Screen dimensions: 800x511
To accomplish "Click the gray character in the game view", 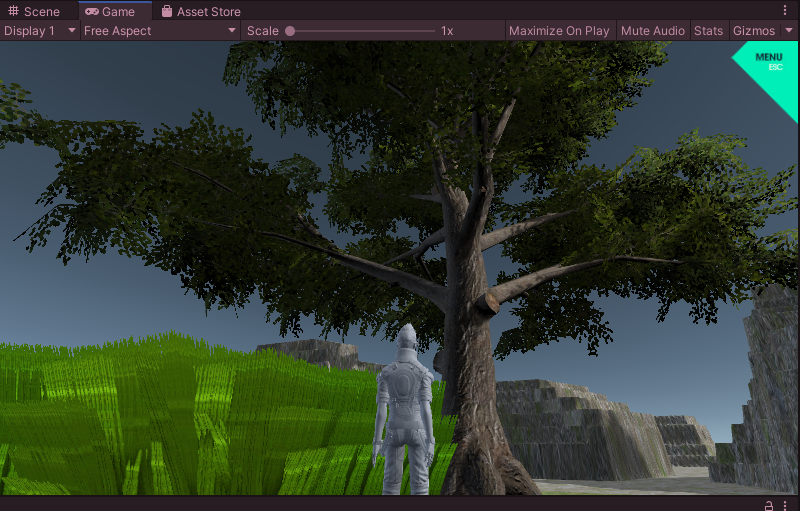I will point(405,409).
